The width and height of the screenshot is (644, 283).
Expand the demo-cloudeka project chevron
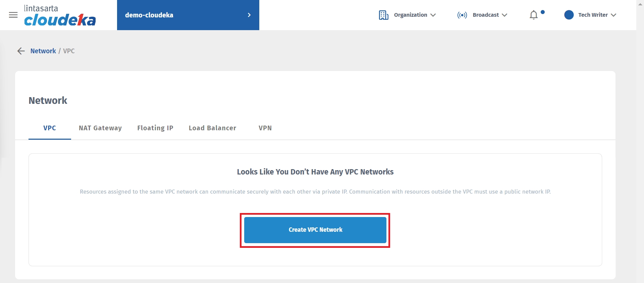click(x=249, y=15)
